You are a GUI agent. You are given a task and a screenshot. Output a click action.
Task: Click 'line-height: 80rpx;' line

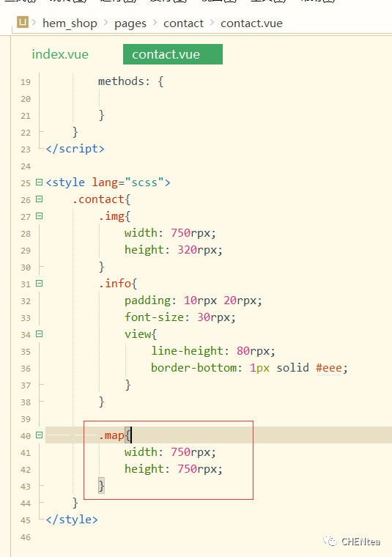click(213, 351)
